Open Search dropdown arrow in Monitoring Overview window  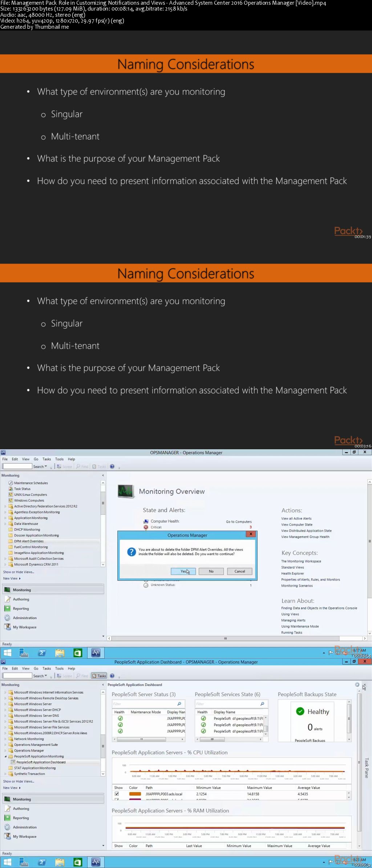click(46, 466)
